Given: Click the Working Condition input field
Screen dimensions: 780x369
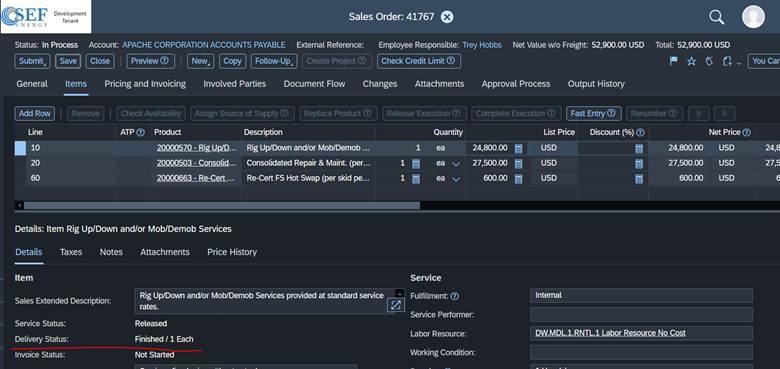Looking at the screenshot, I should tap(641, 353).
